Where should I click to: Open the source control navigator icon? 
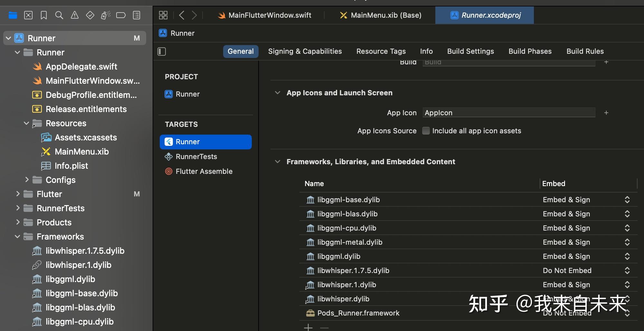tap(28, 15)
